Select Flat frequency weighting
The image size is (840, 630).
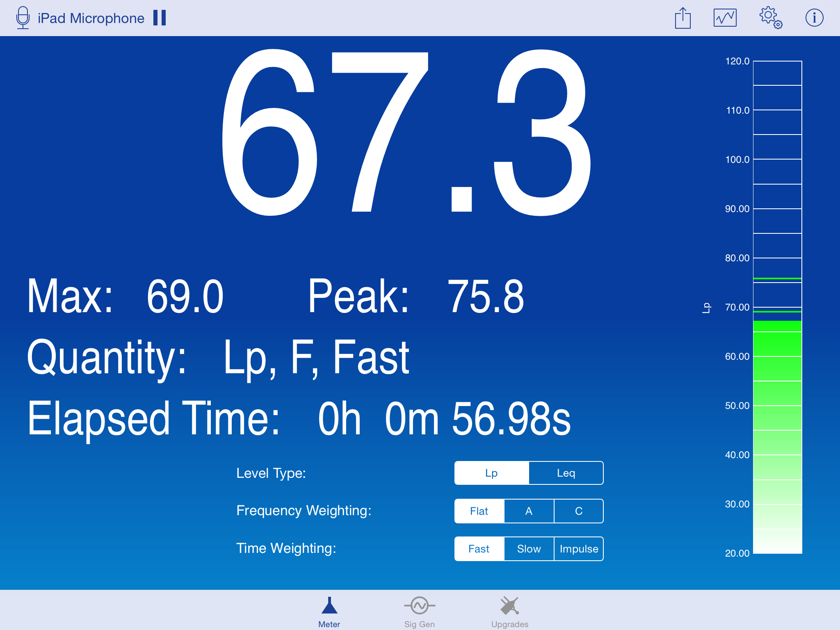(479, 511)
